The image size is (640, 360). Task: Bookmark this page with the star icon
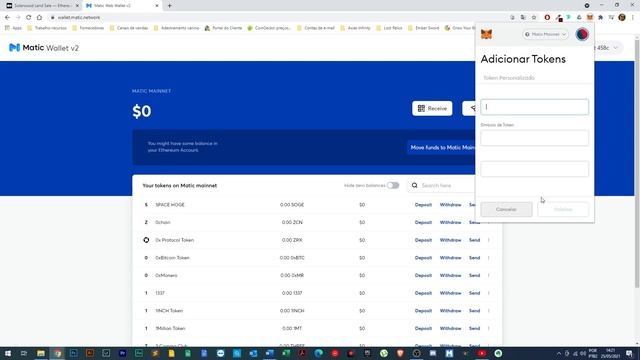pyautogui.click(x=534, y=18)
